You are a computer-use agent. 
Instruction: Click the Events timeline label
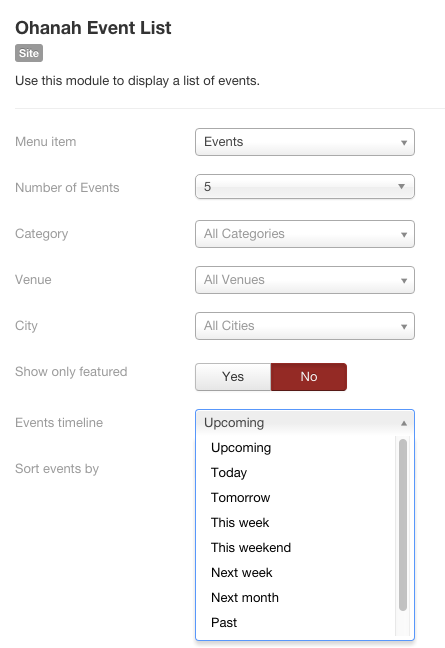(59, 422)
